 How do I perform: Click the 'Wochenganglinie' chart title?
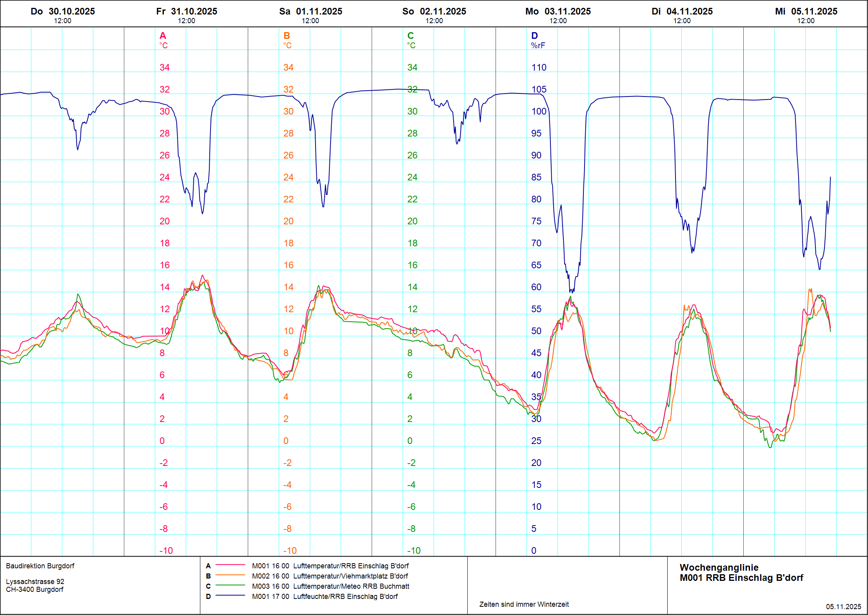(719, 568)
